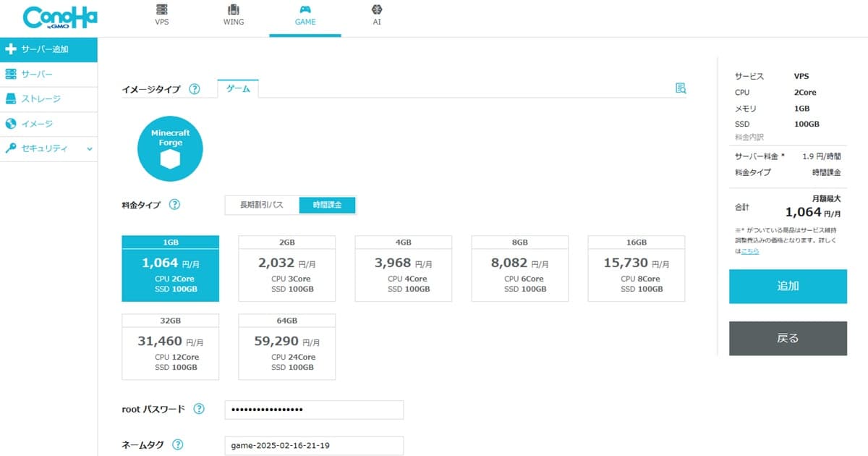
Task: Click help icon next to 料金タイプ
Action: click(x=174, y=205)
